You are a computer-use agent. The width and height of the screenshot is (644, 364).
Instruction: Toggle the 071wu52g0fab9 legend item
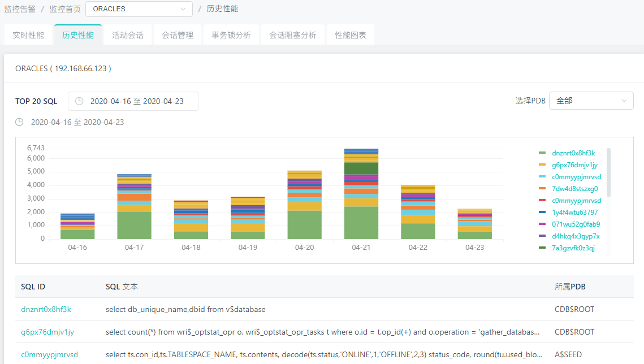coord(576,224)
